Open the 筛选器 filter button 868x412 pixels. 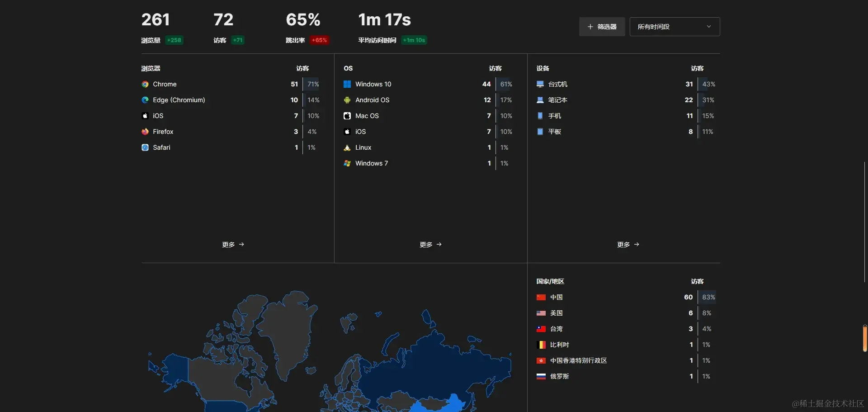602,27
